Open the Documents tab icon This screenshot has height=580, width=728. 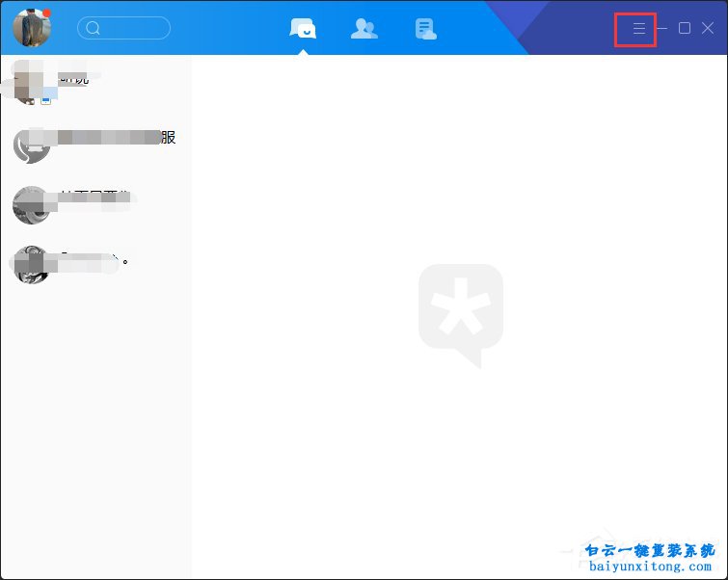(425, 29)
